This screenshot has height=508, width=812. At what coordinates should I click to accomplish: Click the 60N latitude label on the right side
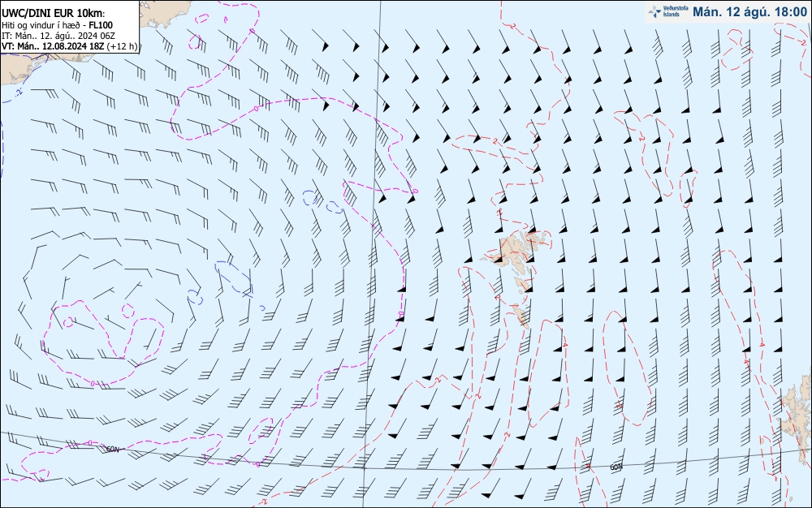pyautogui.click(x=615, y=467)
